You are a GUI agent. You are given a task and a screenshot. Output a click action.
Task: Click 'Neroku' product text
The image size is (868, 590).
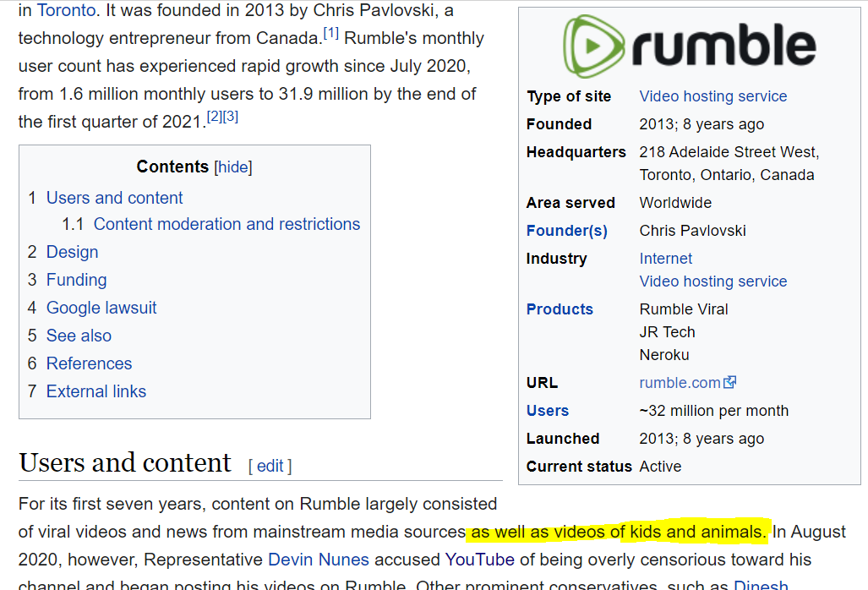coord(664,355)
